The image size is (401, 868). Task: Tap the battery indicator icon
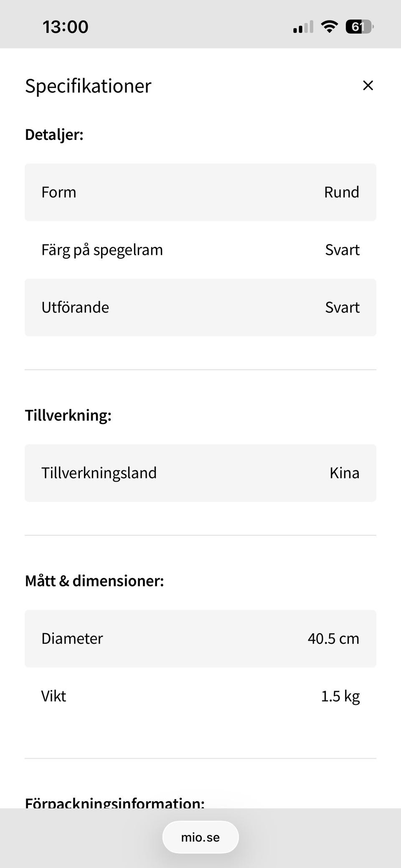click(359, 27)
